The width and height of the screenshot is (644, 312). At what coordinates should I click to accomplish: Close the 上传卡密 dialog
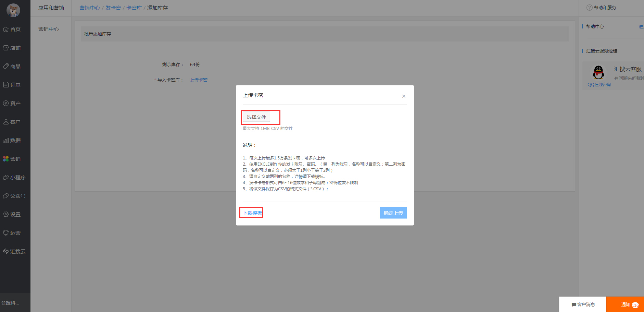coord(404,96)
